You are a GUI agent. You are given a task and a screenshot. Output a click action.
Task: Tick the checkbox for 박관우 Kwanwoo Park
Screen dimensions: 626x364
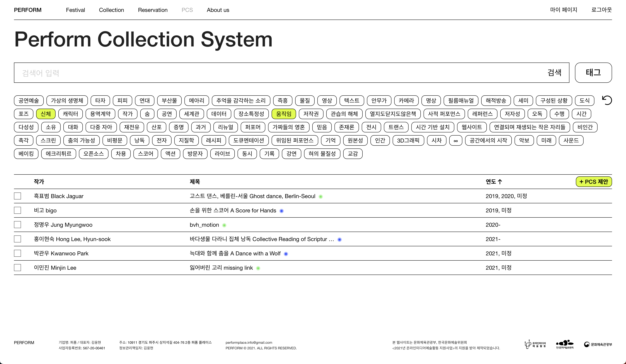17,253
